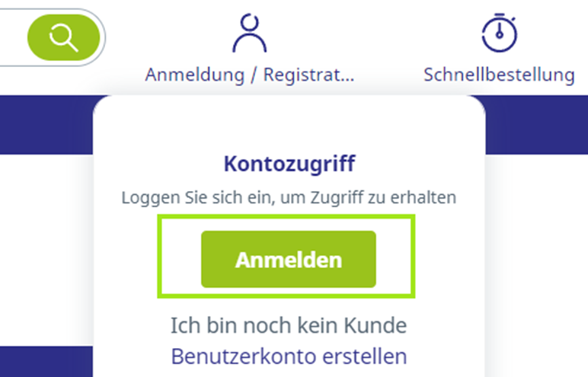Click white page area left of the popup

coord(46,250)
